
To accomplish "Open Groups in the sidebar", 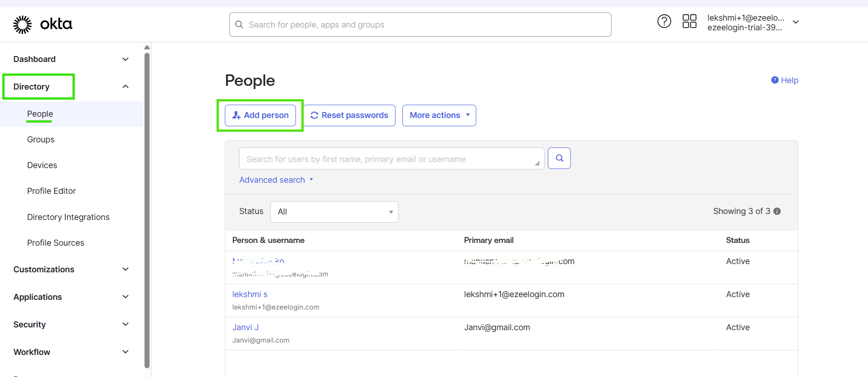I will point(40,140).
